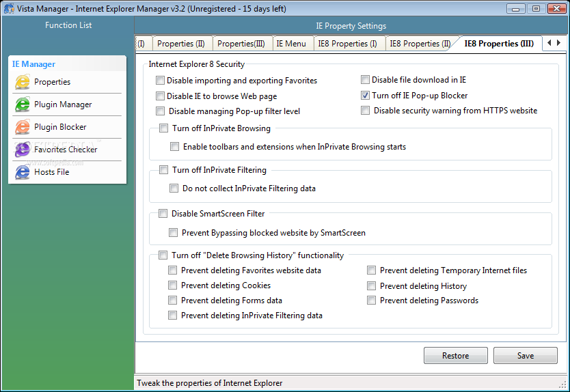Screen dimensions: 570x392
Task: Switch to the IE8 Properties (II) tab
Action: [420, 44]
